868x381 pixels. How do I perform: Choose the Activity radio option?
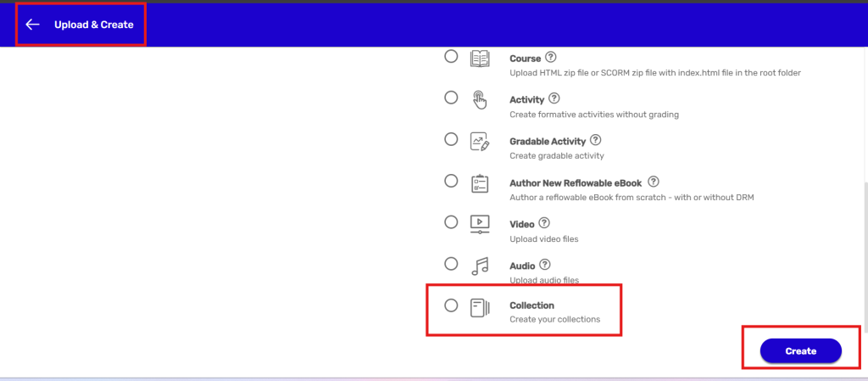451,98
